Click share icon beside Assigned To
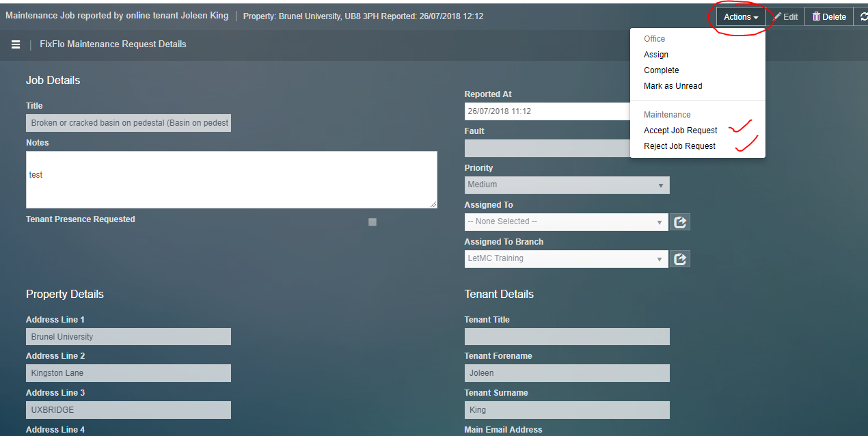The height and width of the screenshot is (436, 868). (x=680, y=222)
